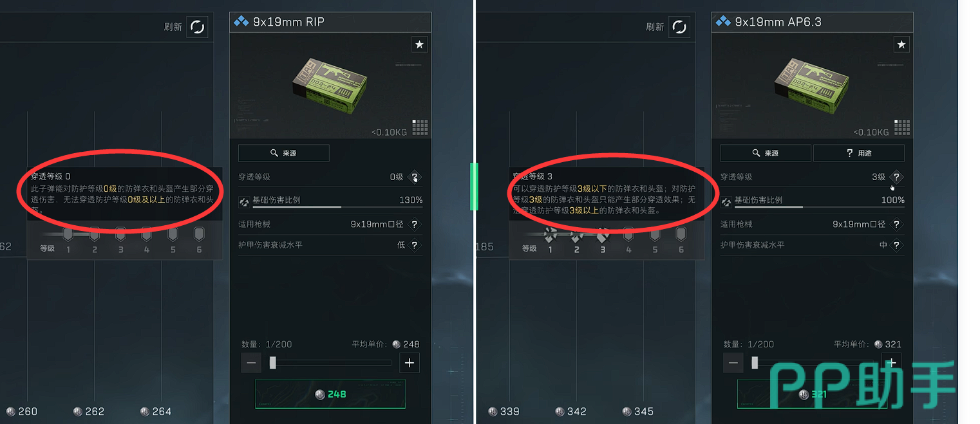Show compatible weapon help for RIP ammo

point(415,225)
